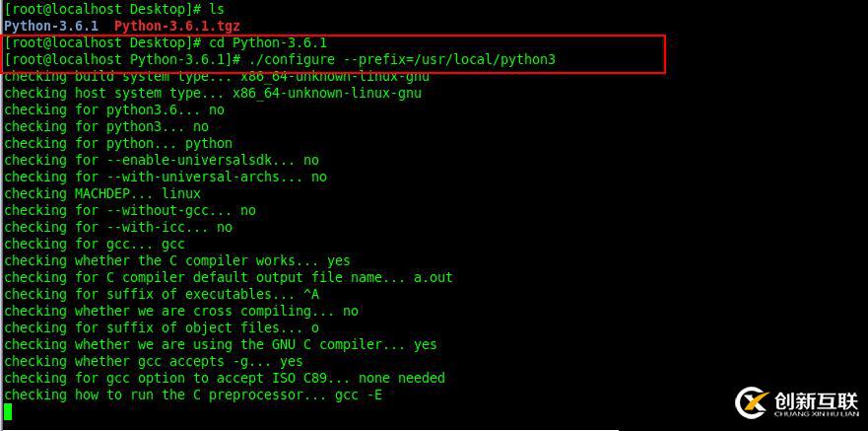The width and height of the screenshot is (868, 431).
Task: Click the 'a.out' output file name text
Action: coord(433,277)
